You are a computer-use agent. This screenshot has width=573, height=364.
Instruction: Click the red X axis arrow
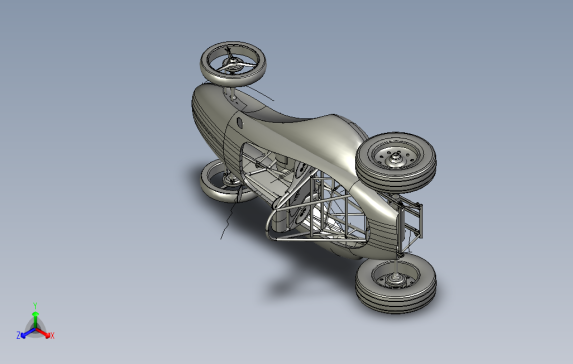click(x=45, y=333)
